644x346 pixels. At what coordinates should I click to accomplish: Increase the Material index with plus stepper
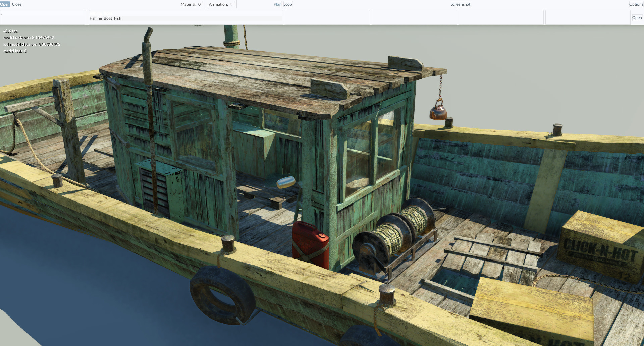tap(203, 2)
